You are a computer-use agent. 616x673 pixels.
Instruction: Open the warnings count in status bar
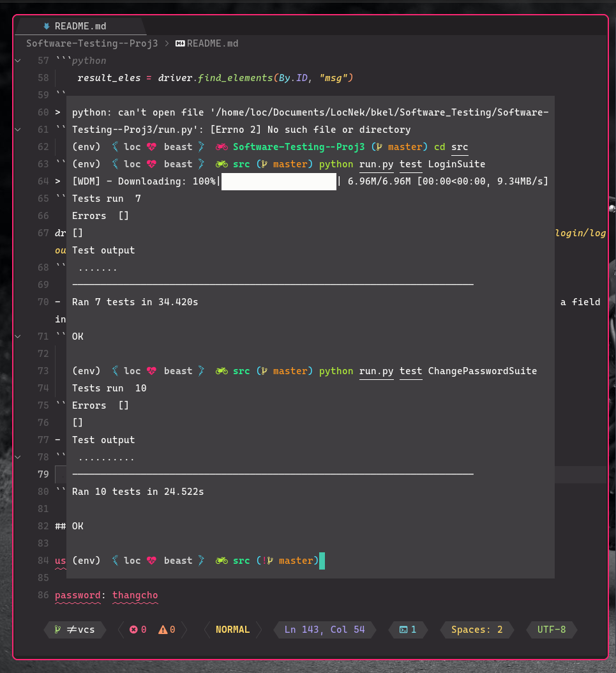(167, 630)
